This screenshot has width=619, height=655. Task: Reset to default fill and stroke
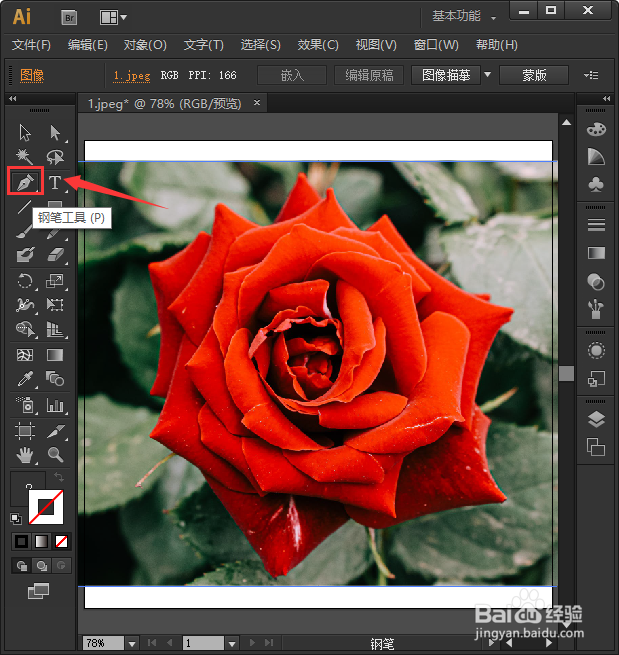pyautogui.click(x=16, y=519)
